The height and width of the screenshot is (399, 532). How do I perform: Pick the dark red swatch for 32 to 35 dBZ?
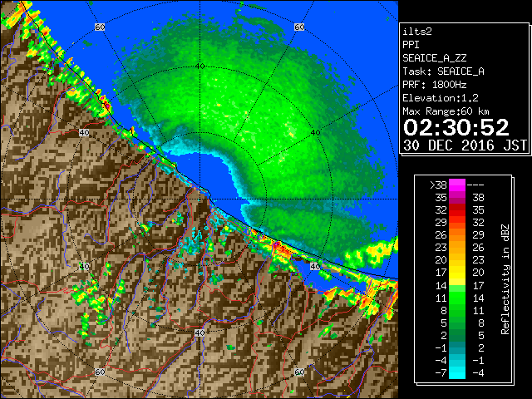457,210
